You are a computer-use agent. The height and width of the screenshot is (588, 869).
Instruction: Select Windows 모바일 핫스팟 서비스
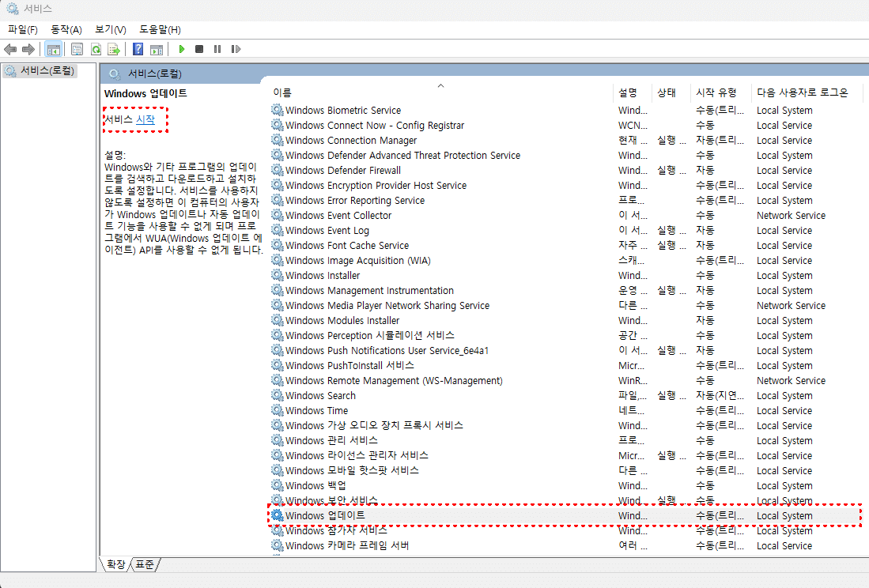pos(565,470)
